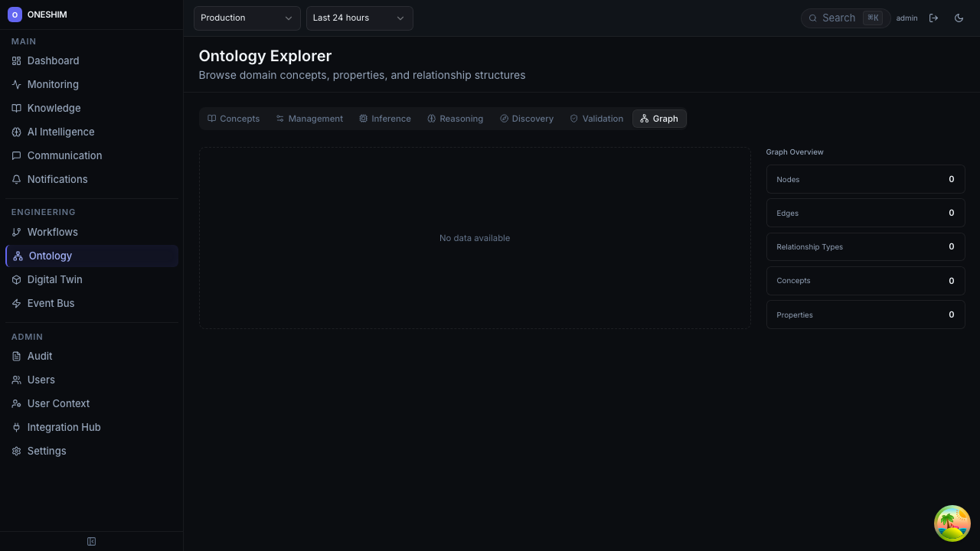Open the Integration Hub plug icon
The image size is (980, 551).
point(16,427)
